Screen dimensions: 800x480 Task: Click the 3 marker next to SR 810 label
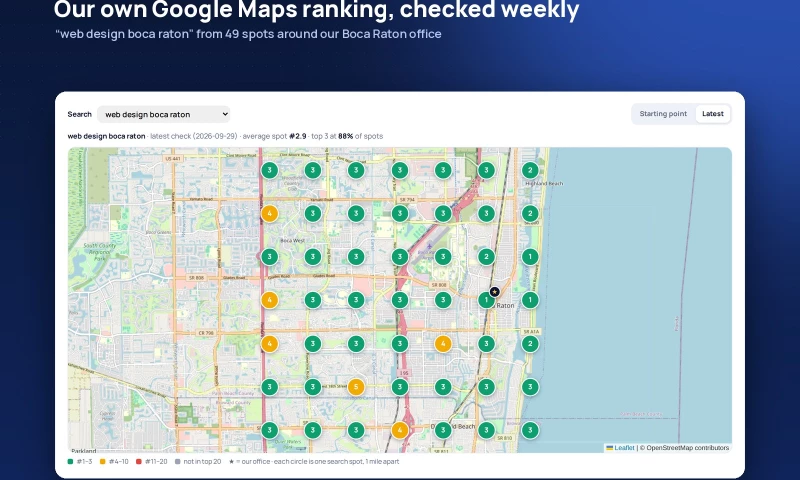tap(486, 430)
